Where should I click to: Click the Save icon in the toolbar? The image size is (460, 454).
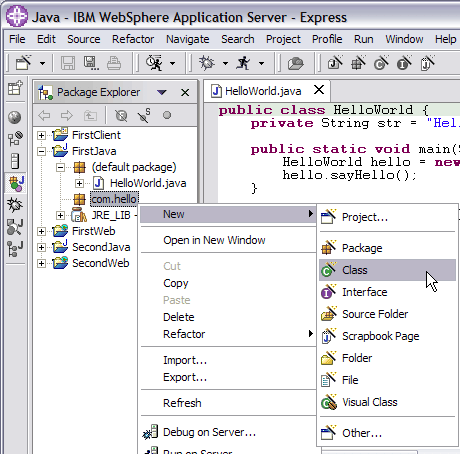point(68,63)
